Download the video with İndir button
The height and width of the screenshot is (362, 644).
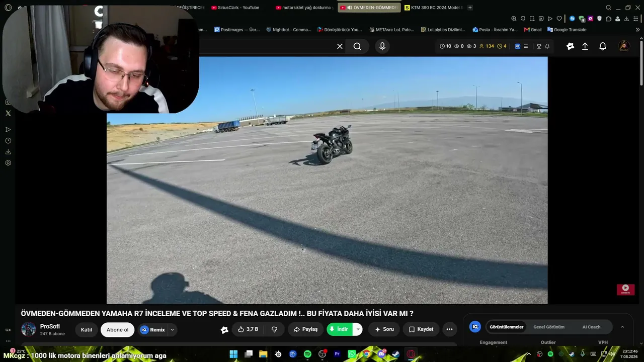(x=340, y=329)
